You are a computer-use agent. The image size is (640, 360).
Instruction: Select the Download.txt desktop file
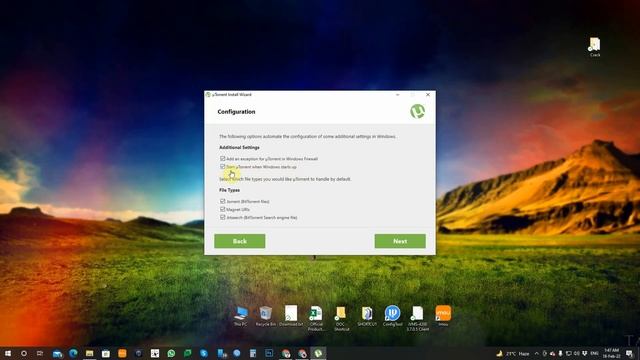point(291,316)
